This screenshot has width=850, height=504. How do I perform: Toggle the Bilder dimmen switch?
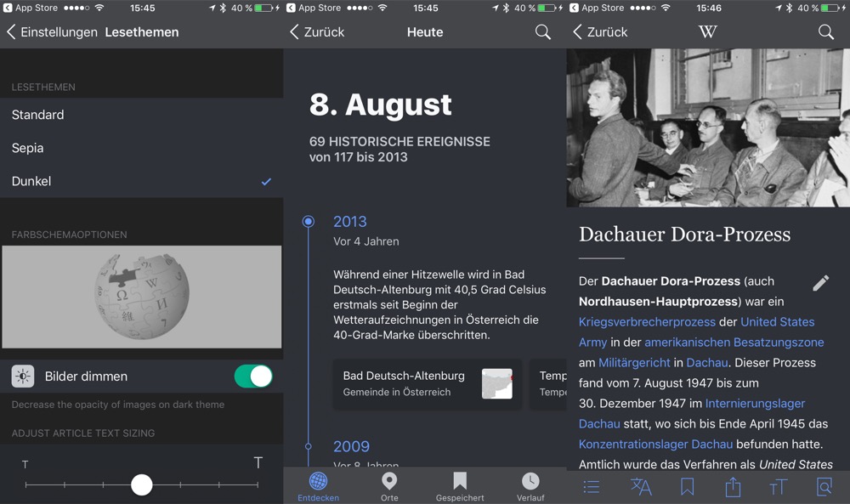253,377
